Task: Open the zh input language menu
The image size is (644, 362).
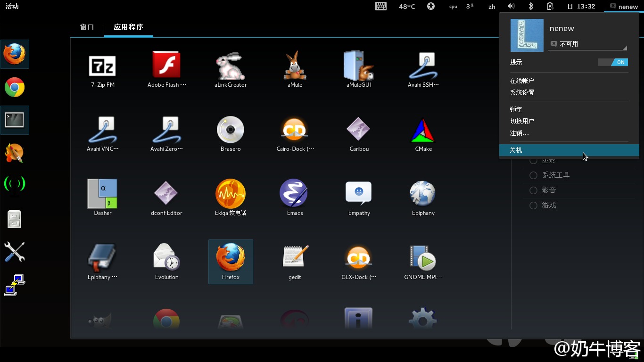Action: tap(492, 7)
